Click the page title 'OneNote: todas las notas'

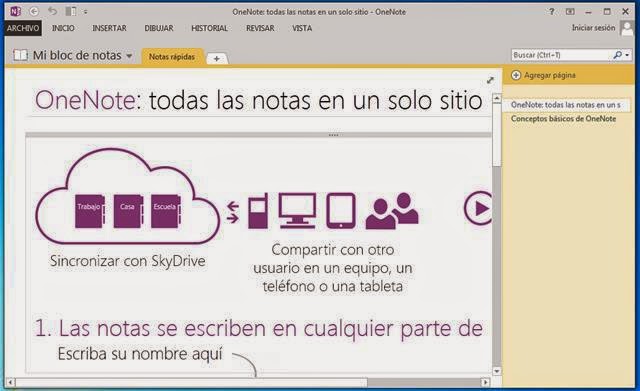pos(258,100)
